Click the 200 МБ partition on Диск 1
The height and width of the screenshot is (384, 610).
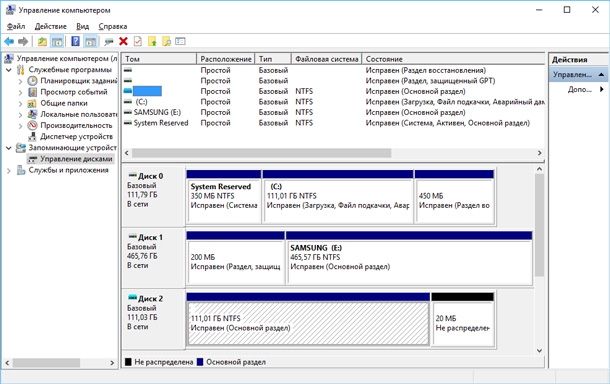point(235,258)
